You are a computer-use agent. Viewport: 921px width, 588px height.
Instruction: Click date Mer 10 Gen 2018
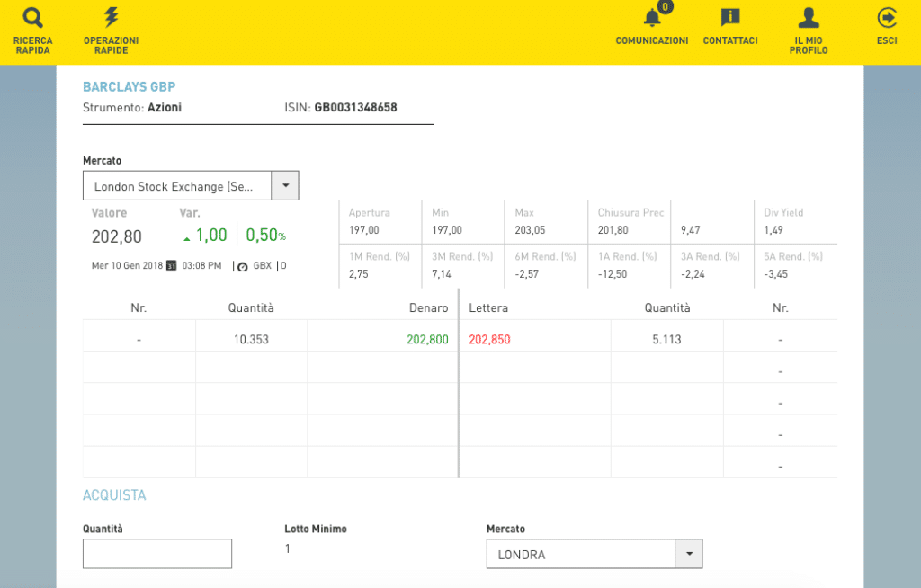127,265
